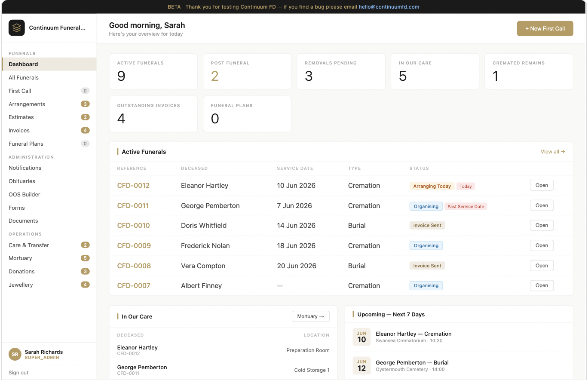Click deceased name Albert Finney
Image resolution: width=588 pixels, height=380 pixels.
coord(201,285)
